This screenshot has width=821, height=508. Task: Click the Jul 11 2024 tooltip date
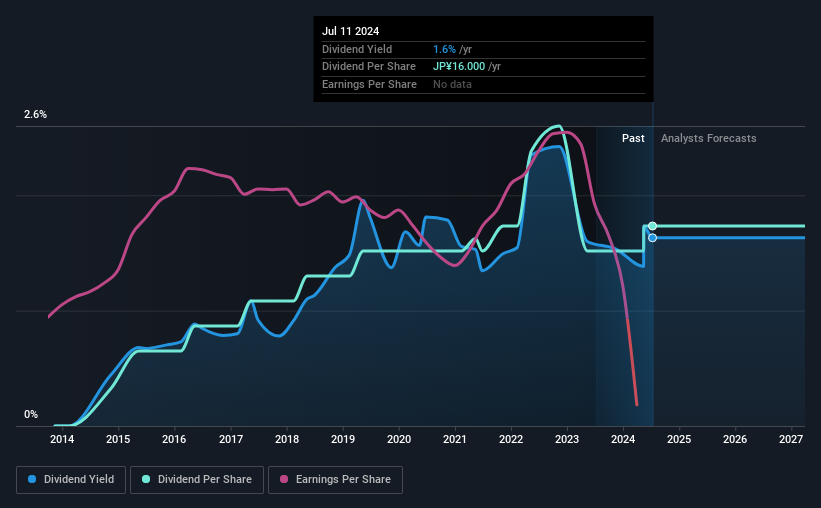350,31
